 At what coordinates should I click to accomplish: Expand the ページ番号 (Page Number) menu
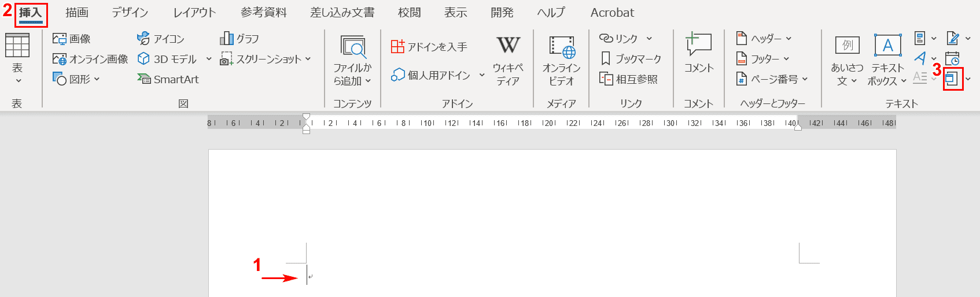click(772, 79)
